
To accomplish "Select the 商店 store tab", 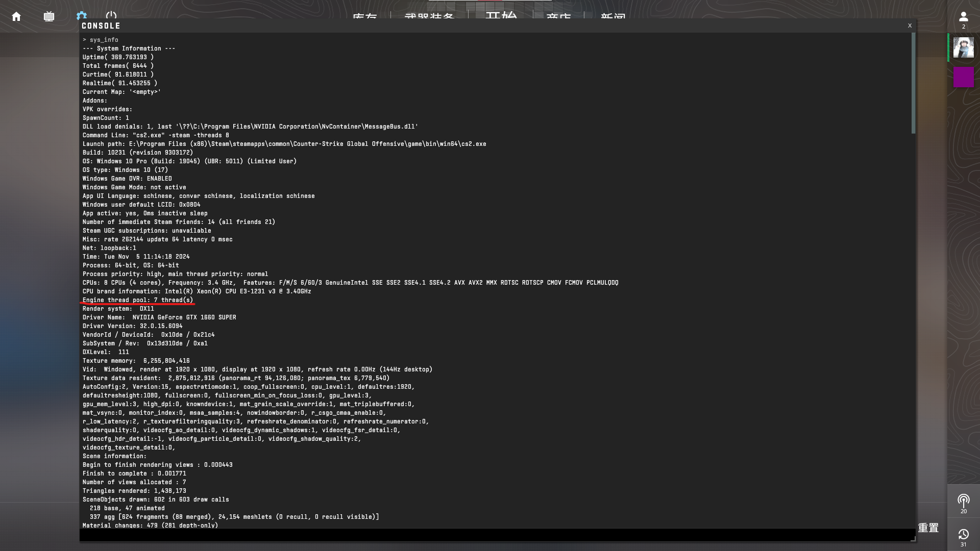I will pyautogui.click(x=558, y=16).
